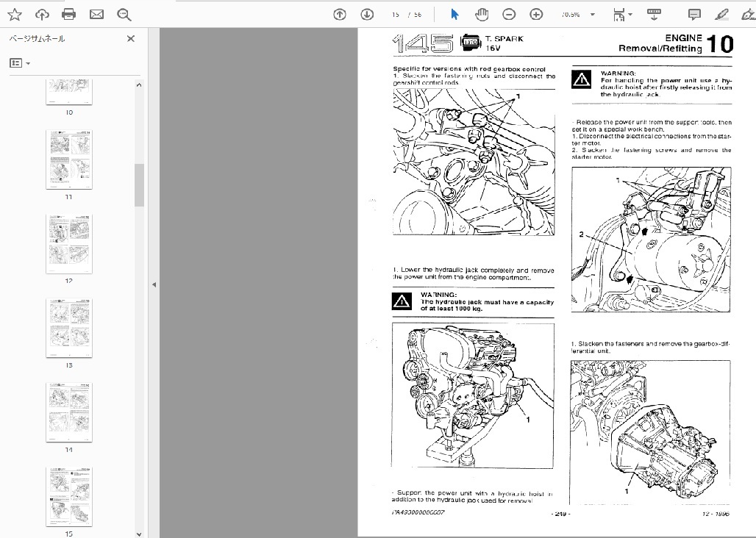This screenshot has height=538, width=756.
Task: Open the zoom level dropdown arrow
Action: pos(593,15)
